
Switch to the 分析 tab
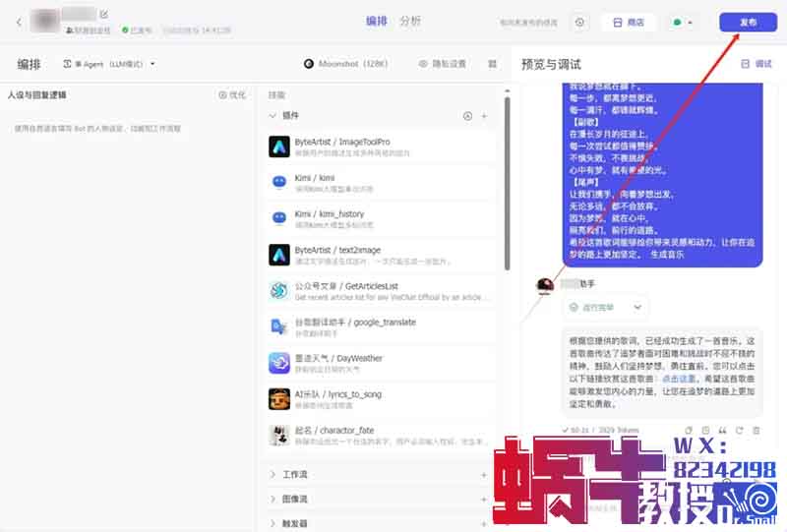pos(410,21)
